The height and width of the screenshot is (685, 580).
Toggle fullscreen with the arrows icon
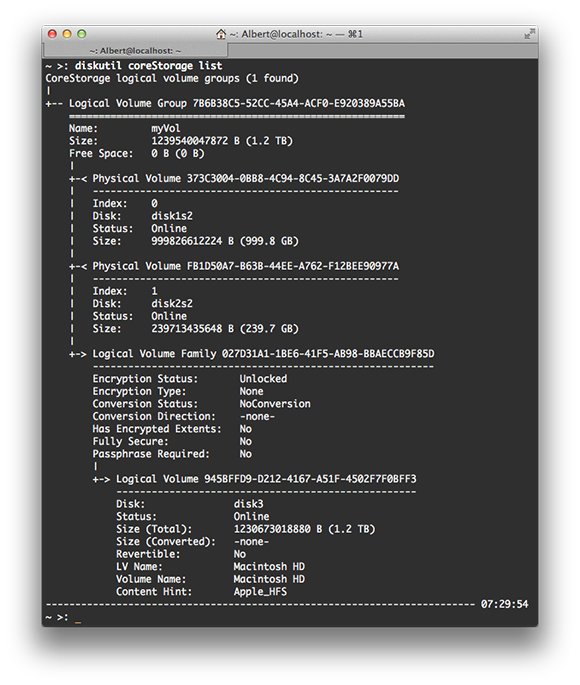[529, 34]
